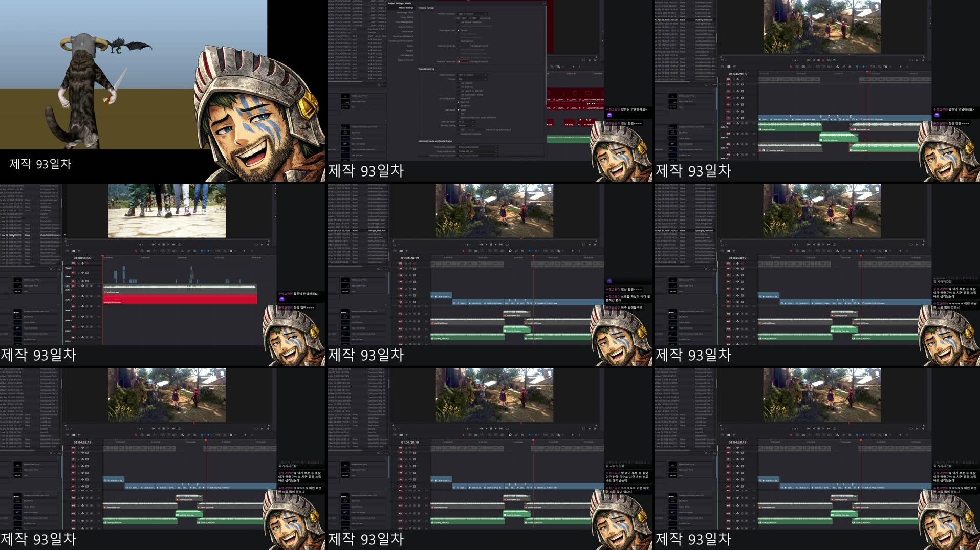Click Replace Clip icon in 01:00:00:00 timeline frame

point(175,251)
